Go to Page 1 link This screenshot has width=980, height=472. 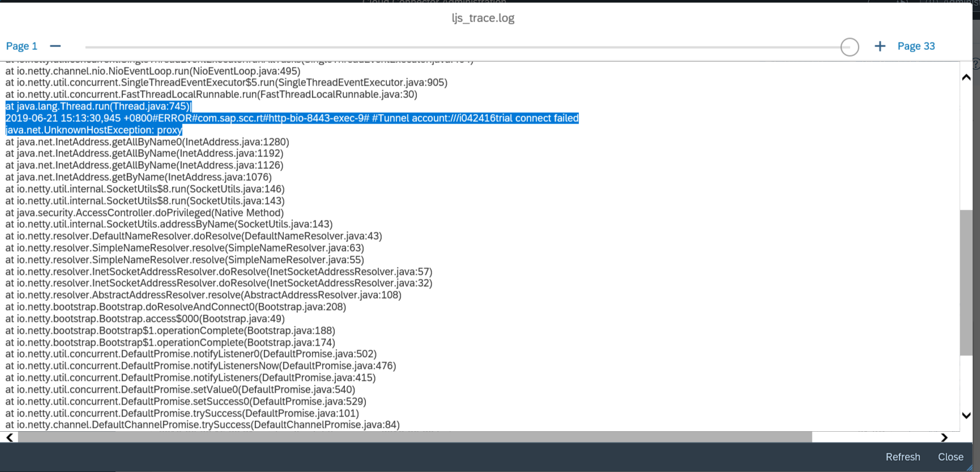pyautogui.click(x=22, y=46)
